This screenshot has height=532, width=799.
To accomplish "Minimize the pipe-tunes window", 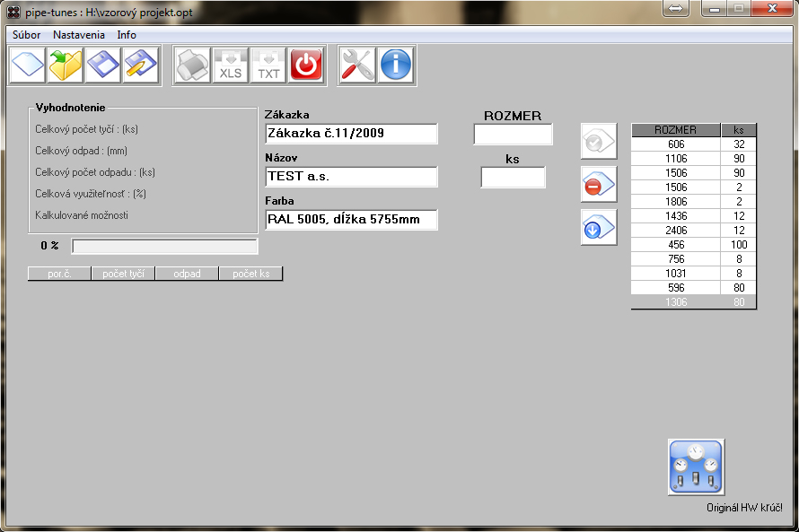I will [715, 8].
